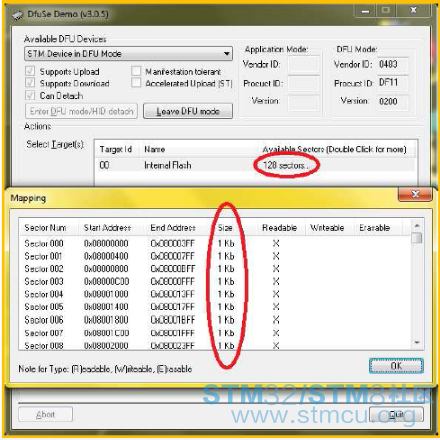The image size is (440, 440).
Task: Click the End Address column header
Action: (179, 228)
